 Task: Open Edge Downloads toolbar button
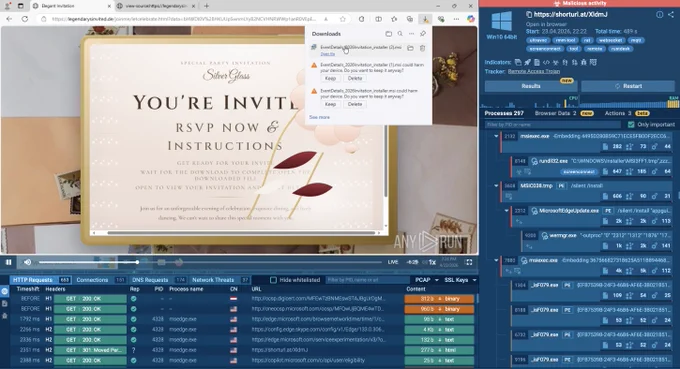pyautogui.click(x=425, y=19)
